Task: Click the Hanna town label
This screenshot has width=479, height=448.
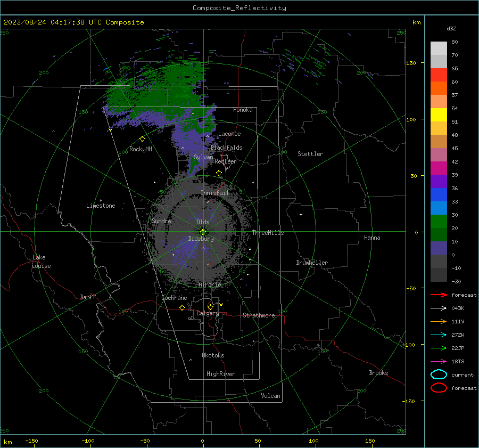Action: pyautogui.click(x=372, y=238)
